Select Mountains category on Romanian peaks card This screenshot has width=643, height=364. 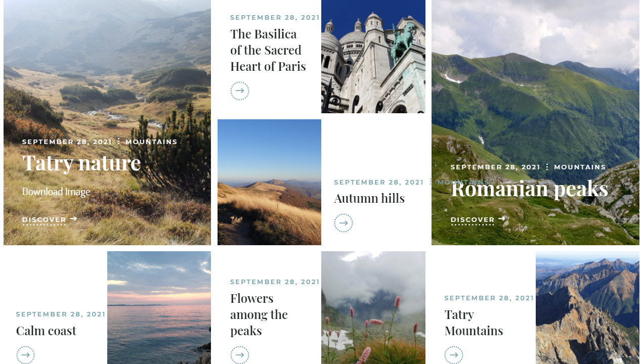click(580, 167)
